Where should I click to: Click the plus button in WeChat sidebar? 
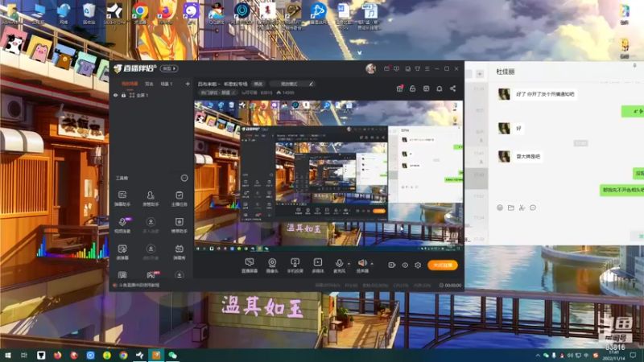[x=479, y=74]
